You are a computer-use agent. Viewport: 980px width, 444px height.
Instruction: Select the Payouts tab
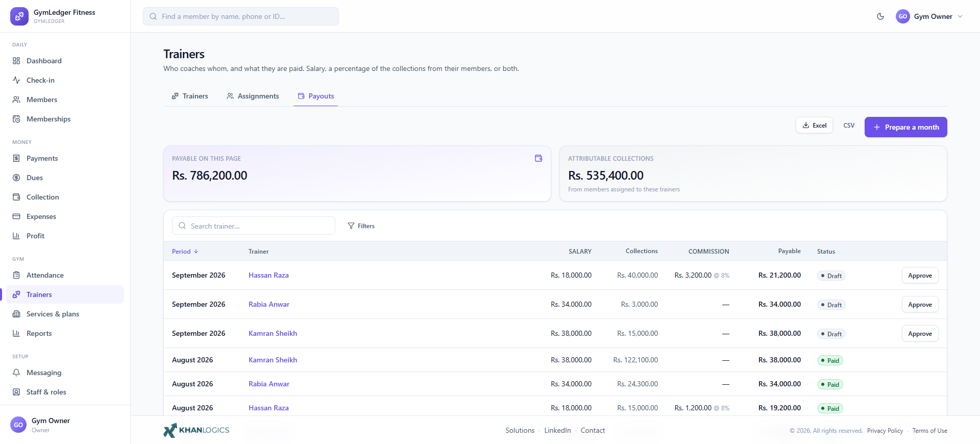click(x=316, y=96)
